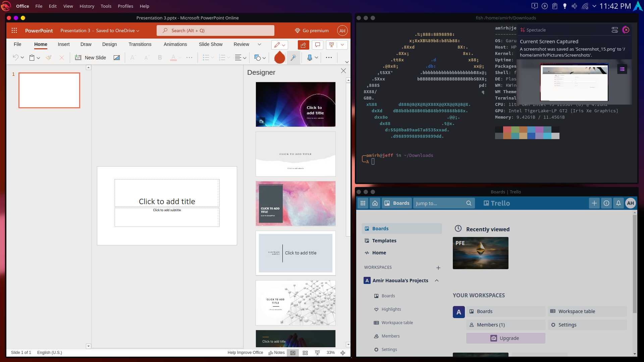Image resolution: width=644 pixels, height=362 pixels.
Task: Click the Trello Jump to search field
Action: click(444, 203)
